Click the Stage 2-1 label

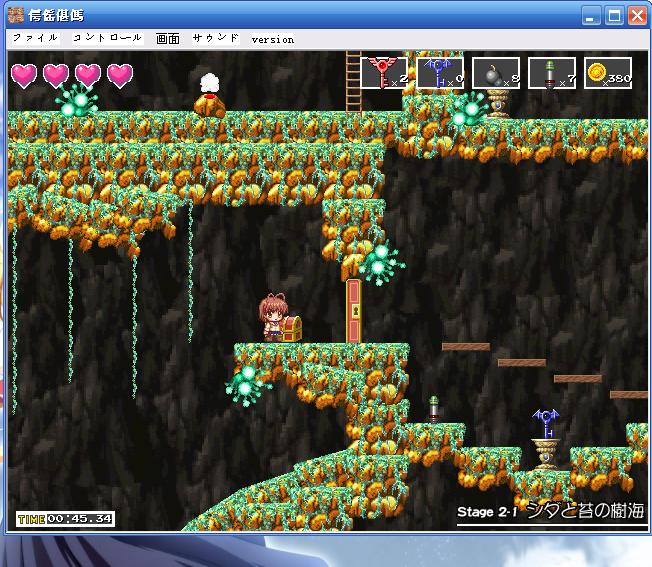(487, 512)
